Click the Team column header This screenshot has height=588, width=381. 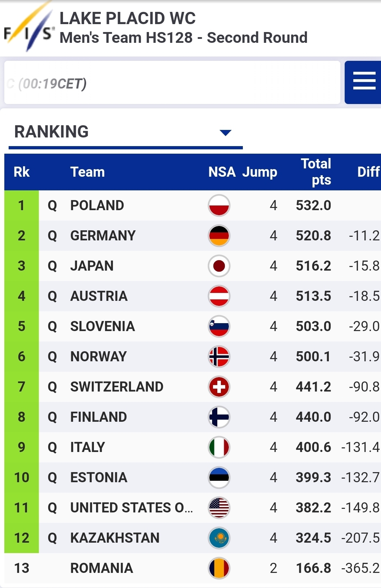coord(87,172)
